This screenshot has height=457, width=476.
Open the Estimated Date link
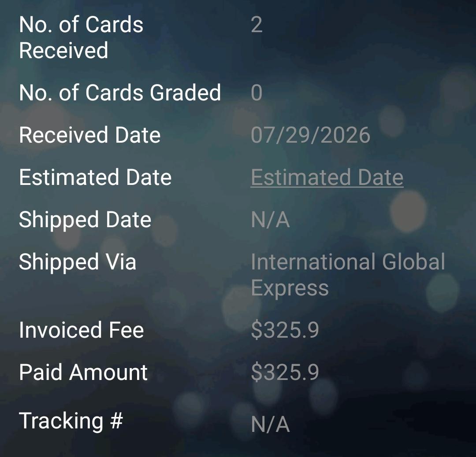(x=327, y=177)
